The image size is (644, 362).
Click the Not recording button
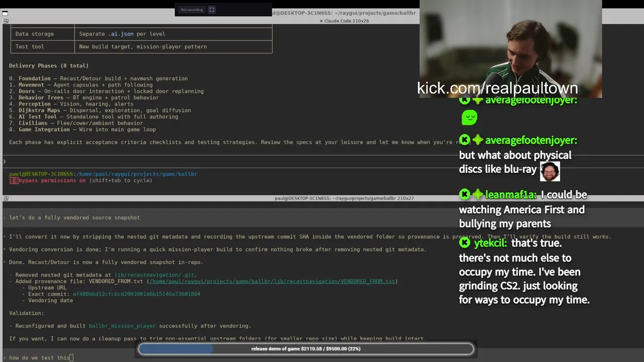[x=191, y=10]
